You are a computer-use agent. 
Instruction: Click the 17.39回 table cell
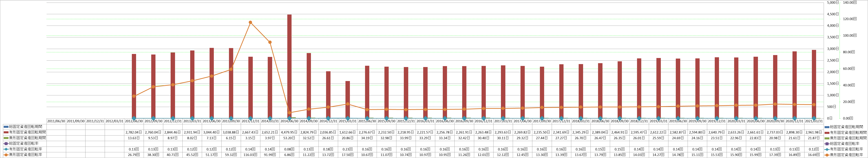(775, 155)
